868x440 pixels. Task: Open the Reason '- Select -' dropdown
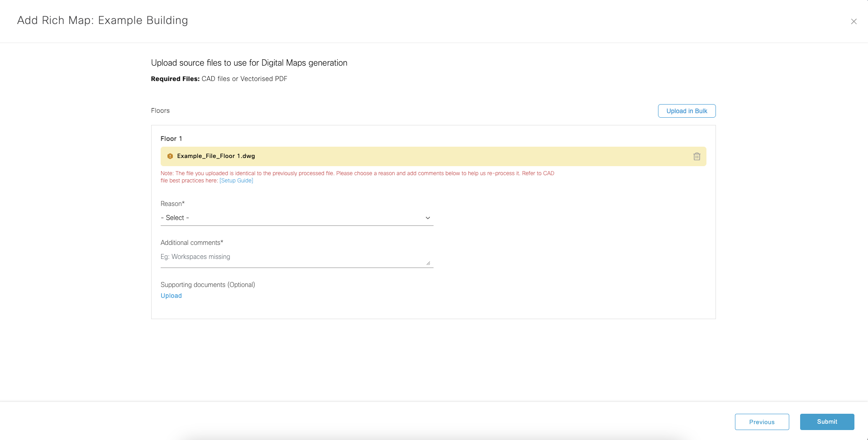coord(296,218)
